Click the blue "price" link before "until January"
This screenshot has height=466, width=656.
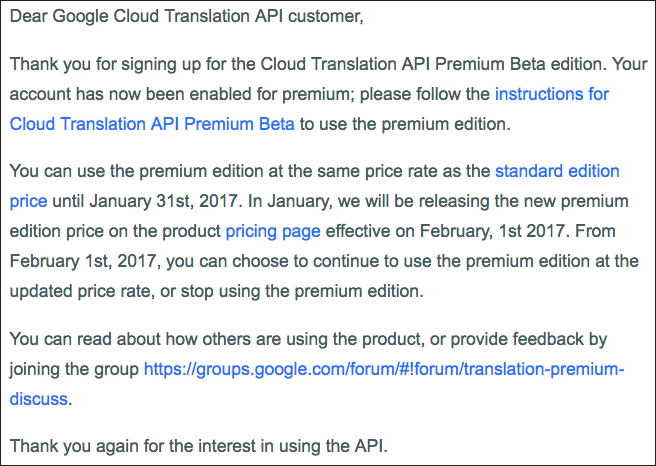(x=28, y=202)
